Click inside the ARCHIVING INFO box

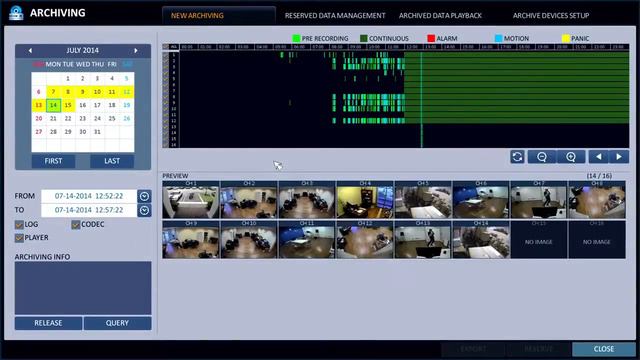click(83, 288)
